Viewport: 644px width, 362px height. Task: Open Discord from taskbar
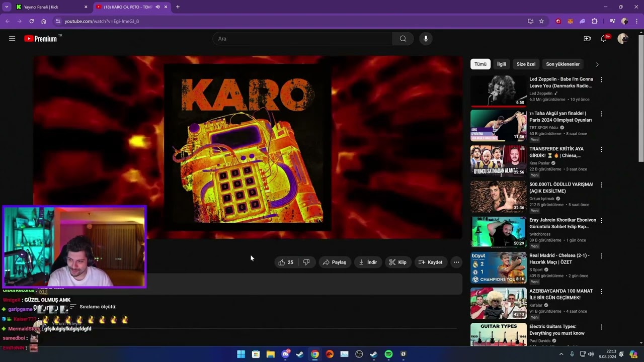tap(285, 354)
